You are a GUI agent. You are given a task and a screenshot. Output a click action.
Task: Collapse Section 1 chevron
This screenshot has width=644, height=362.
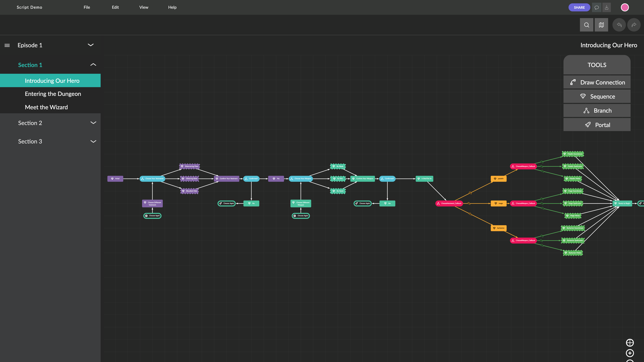tap(93, 65)
